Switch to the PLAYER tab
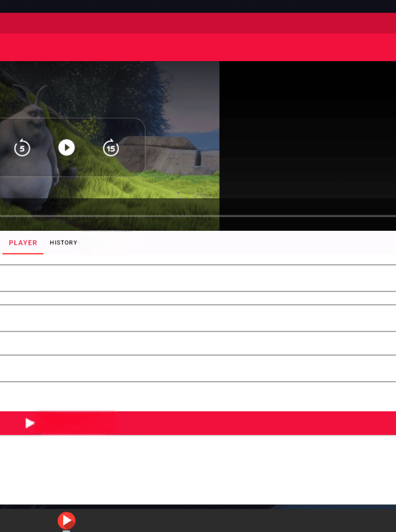The height and width of the screenshot is (532, 396). click(23, 242)
